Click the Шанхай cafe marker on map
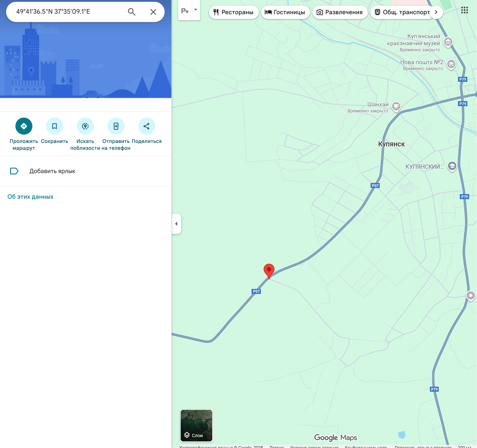This screenshot has height=448, width=477. pyautogui.click(x=396, y=106)
